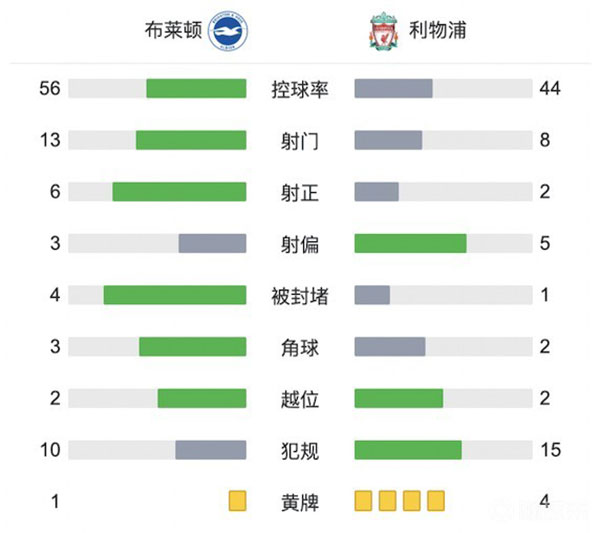Click the Brighton club crest icon

[226, 31]
